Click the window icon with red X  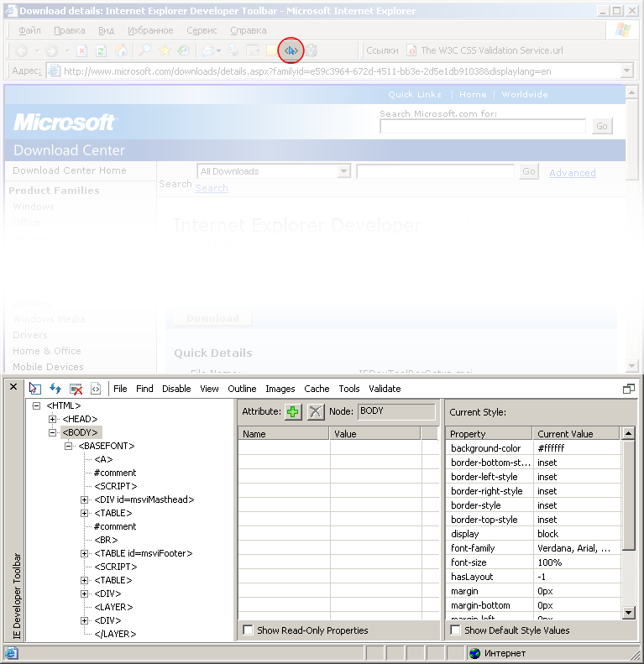[x=76, y=389]
